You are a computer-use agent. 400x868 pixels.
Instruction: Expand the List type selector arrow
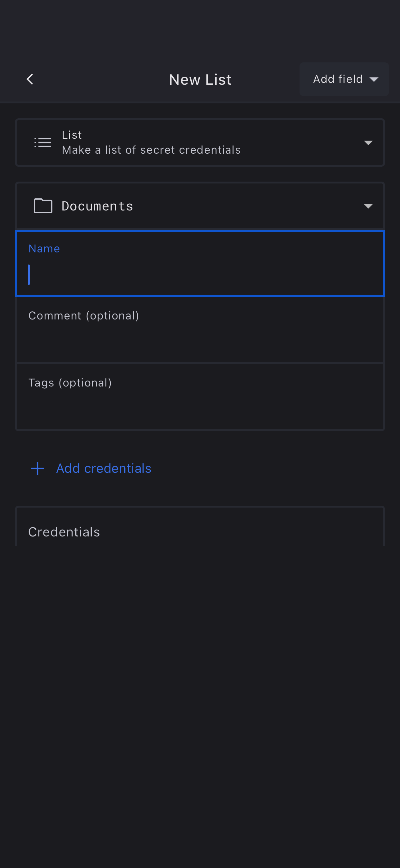click(x=368, y=142)
